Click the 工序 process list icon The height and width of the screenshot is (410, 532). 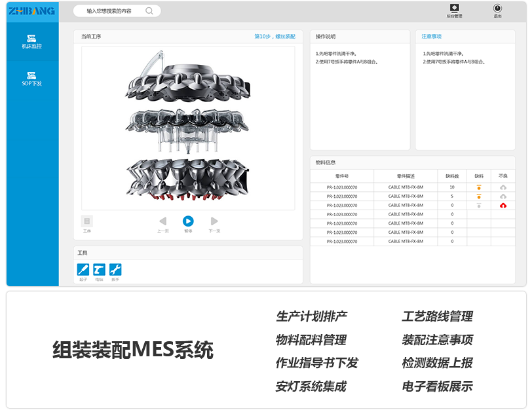[x=86, y=221]
